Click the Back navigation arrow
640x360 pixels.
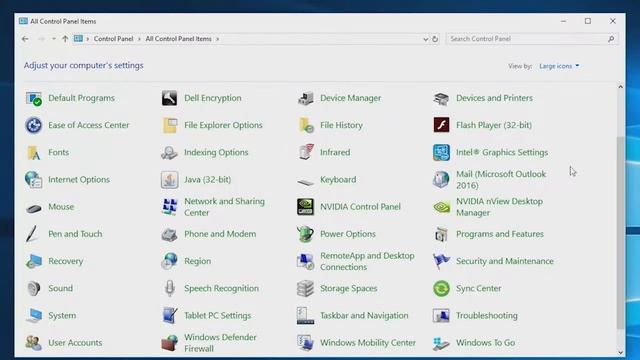(x=25, y=39)
